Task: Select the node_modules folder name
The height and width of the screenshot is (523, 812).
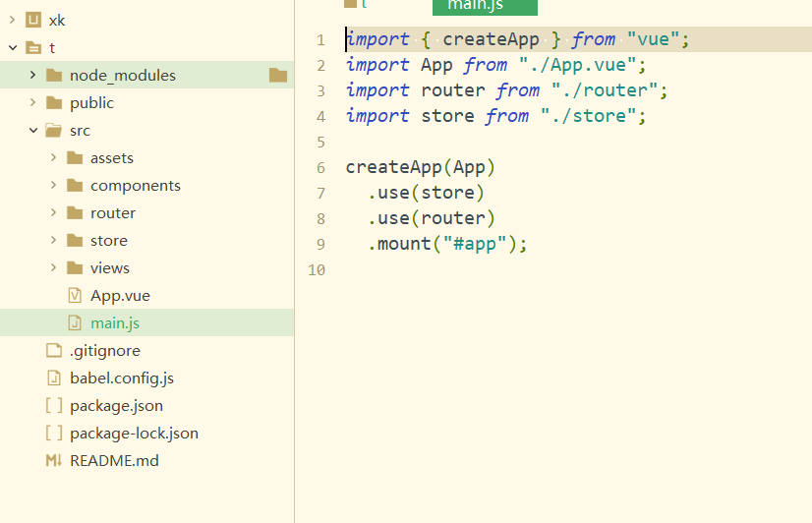Action: click(x=123, y=76)
